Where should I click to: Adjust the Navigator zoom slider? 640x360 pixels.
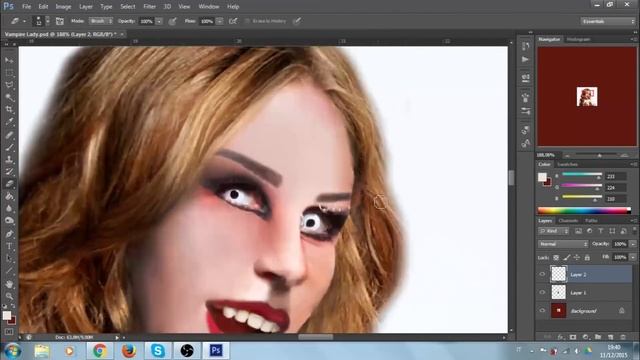[599, 156]
